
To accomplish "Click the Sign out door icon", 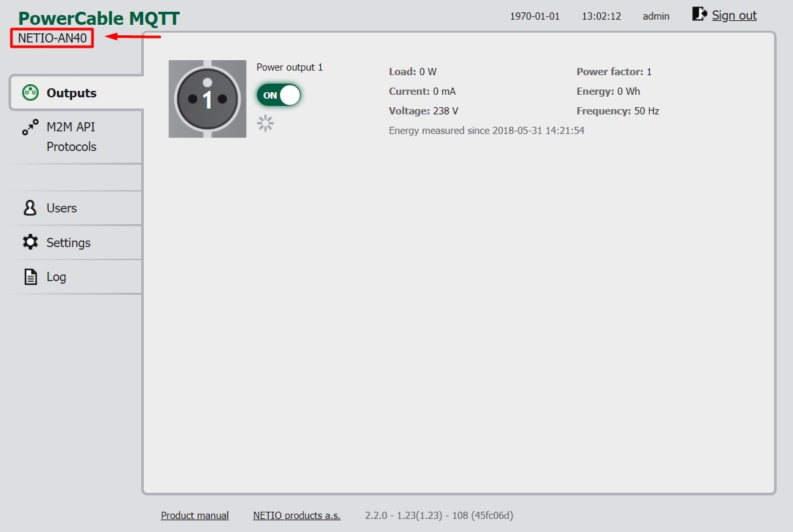I will [700, 14].
